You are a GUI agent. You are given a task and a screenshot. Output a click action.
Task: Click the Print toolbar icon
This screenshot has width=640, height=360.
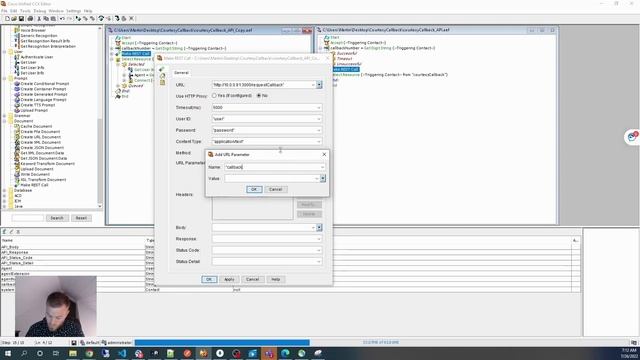30,19
